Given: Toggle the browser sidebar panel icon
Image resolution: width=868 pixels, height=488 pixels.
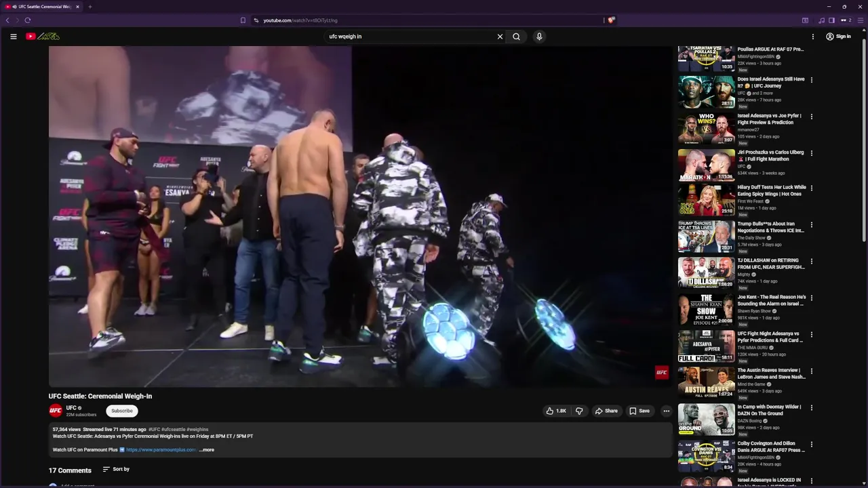Looking at the screenshot, I should click(x=832, y=20).
